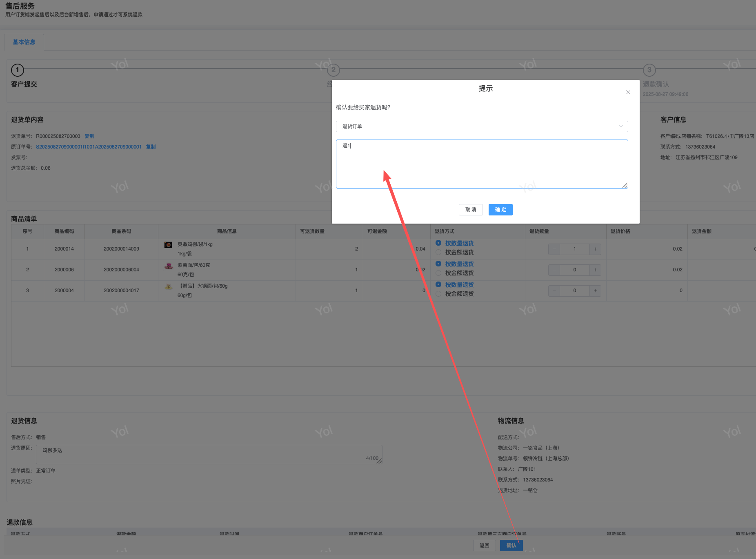Click the 商品信息 column header
This screenshot has height=559, width=756.
[227, 231]
